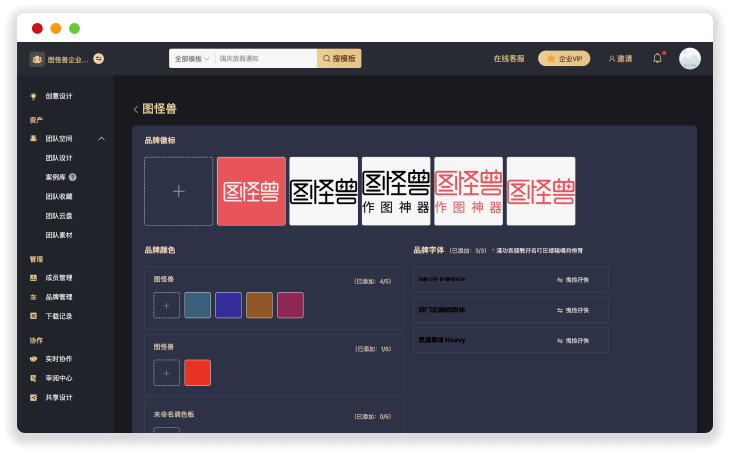
Task: Click the 企业VIP button
Action: point(564,59)
